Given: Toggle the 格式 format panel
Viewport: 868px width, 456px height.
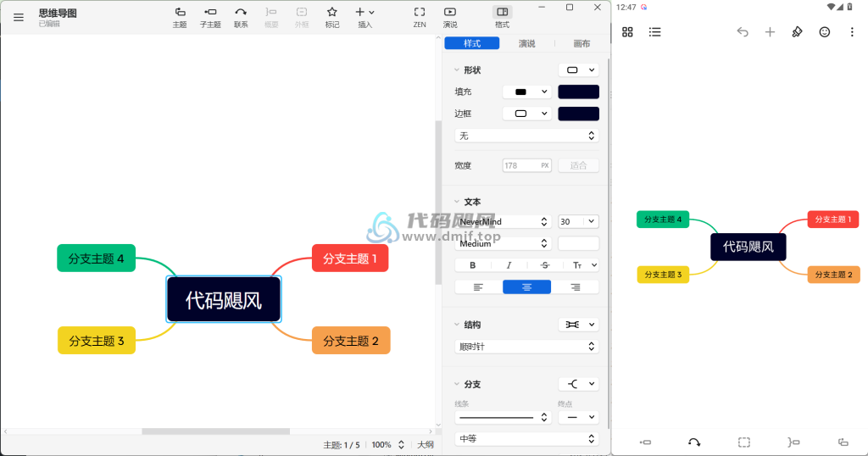Looking at the screenshot, I should pyautogui.click(x=502, y=17).
